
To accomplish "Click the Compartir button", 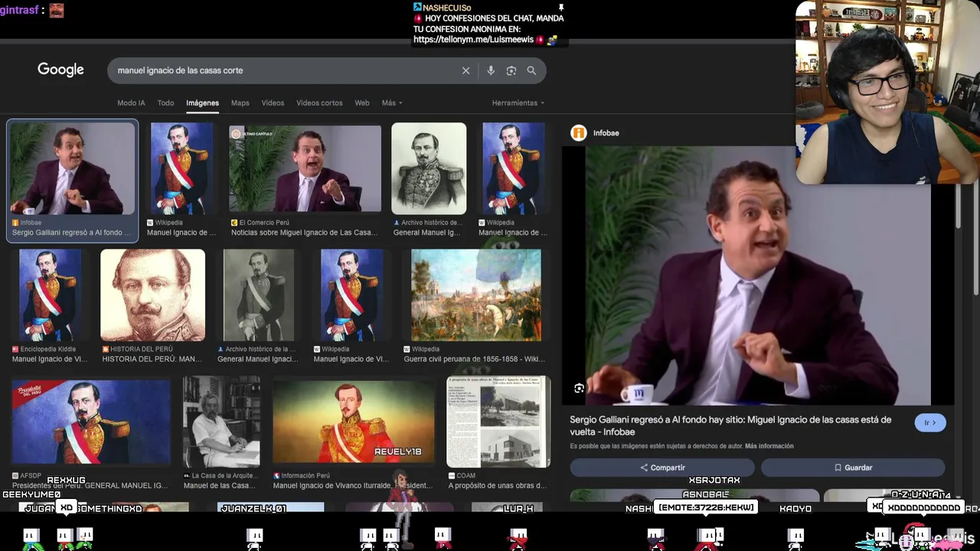I will point(662,468).
